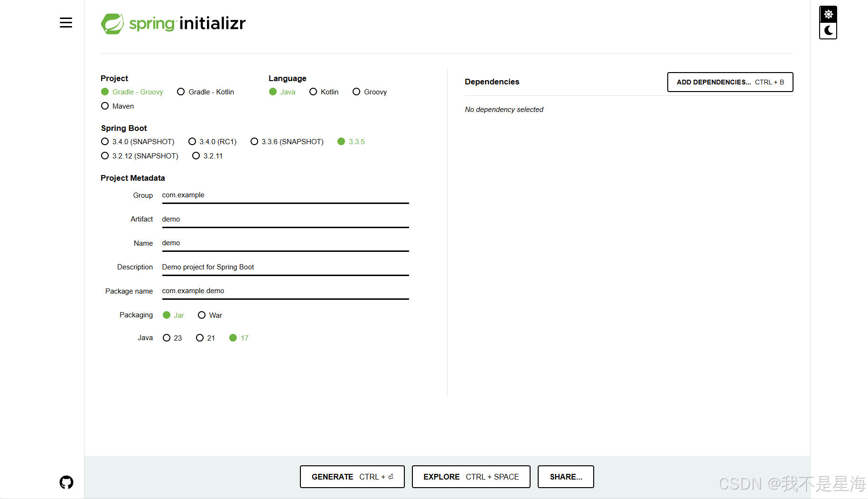Image resolution: width=868 pixels, height=499 pixels.
Task: Select Spring Boot 3.4.0 (SNAPSHOT)
Action: pos(138,142)
